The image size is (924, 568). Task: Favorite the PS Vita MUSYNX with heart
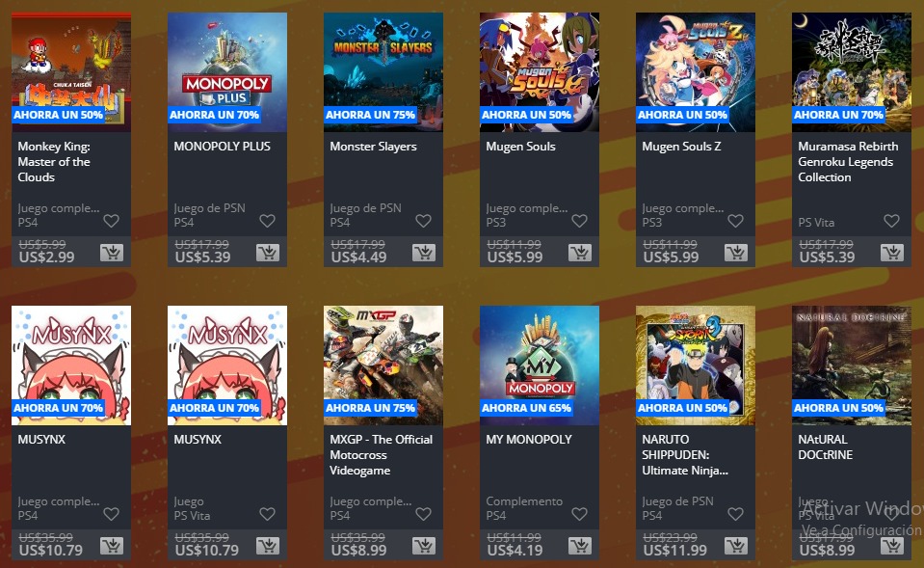tap(268, 514)
